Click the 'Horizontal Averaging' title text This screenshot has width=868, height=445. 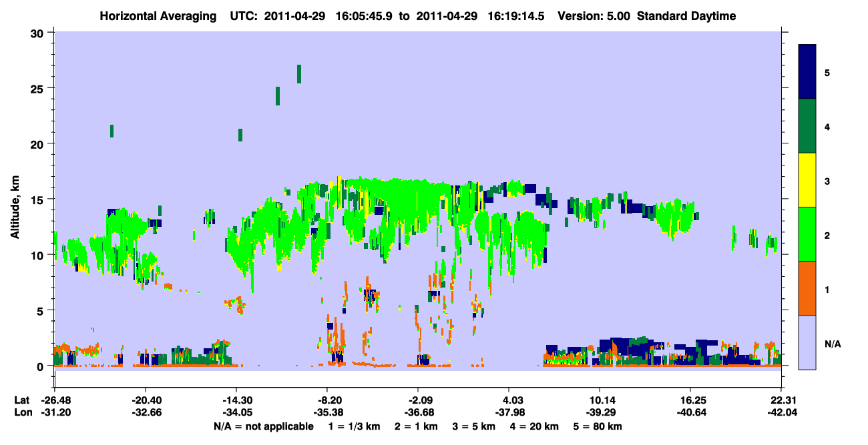(x=159, y=16)
